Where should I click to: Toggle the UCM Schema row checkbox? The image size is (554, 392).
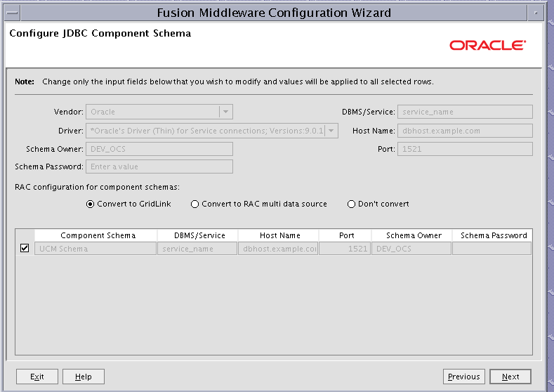pos(25,248)
